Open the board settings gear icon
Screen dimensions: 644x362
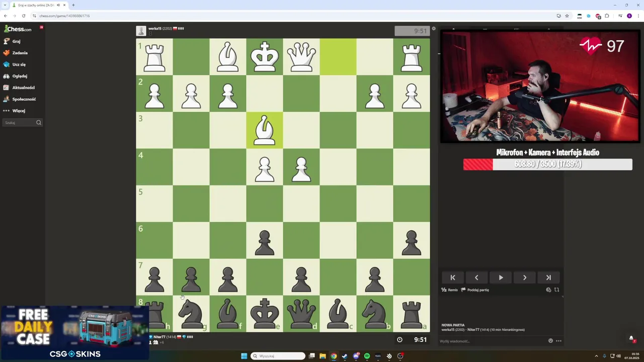coord(434,29)
